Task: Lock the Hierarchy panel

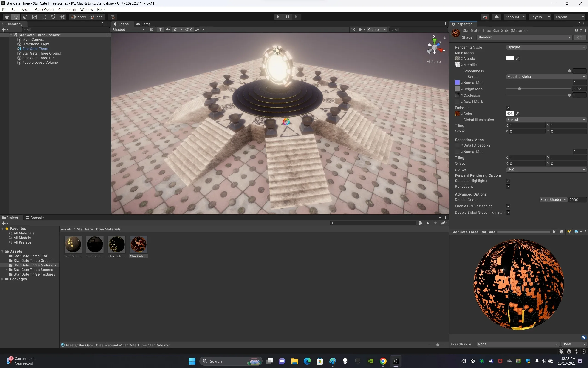Action: [x=102, y=24]
